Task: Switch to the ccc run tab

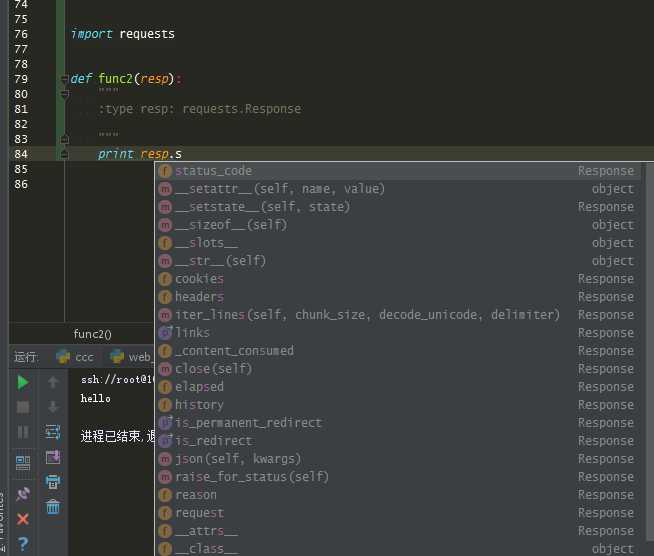Action: click(x=75, y=357)
